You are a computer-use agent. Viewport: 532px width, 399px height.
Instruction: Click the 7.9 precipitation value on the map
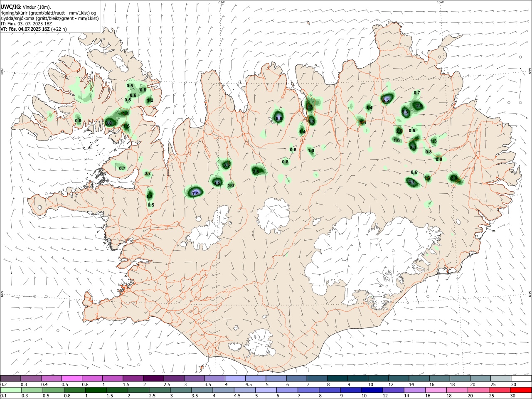click(195, 193)
